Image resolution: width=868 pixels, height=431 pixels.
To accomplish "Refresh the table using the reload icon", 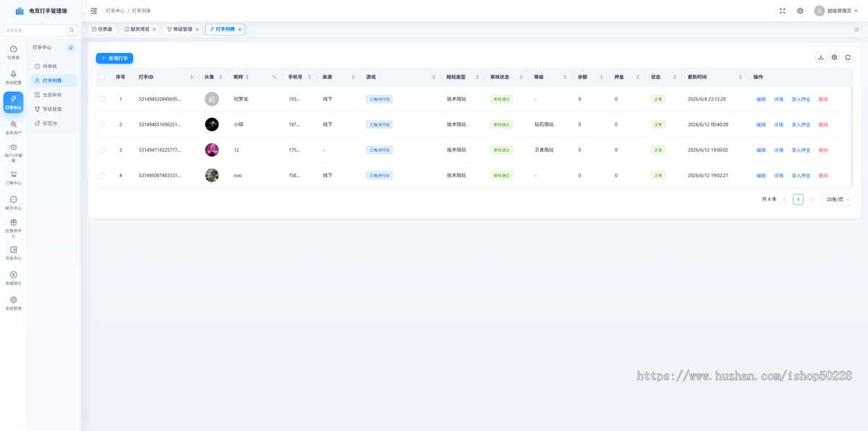I will coord(848,57).
